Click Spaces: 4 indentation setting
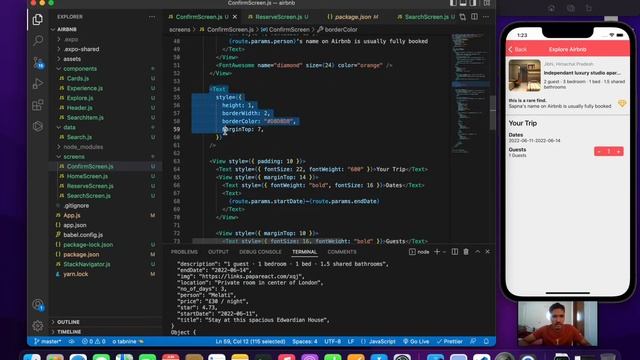Image resolution: width=640 pixels, height=360 pixels. pos(305,341)
